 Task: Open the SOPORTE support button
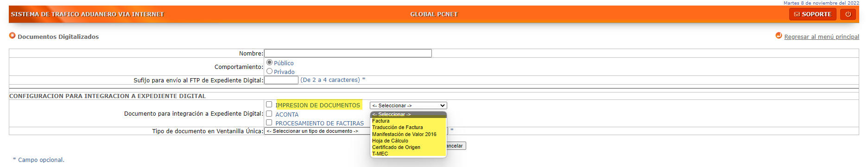pyautogui.click(x=812, y=14)
